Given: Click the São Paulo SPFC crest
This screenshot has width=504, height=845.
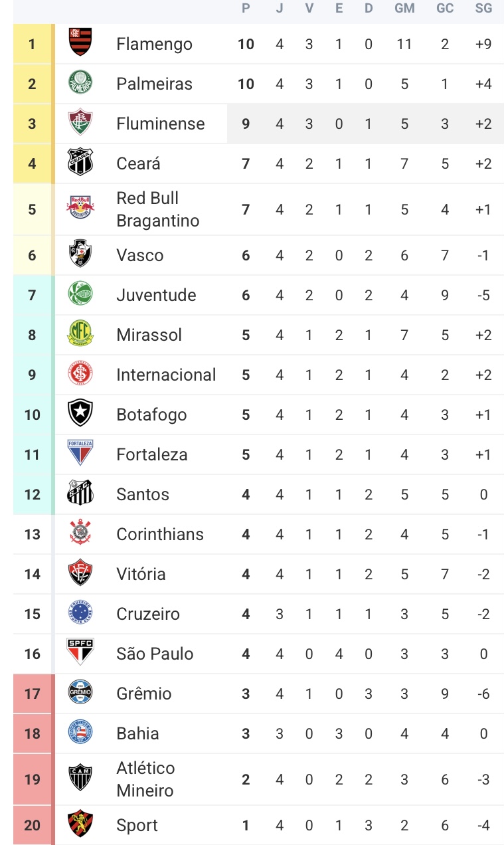Looking at the screenshot, I should pyautogui.click(x=80, y=653).
